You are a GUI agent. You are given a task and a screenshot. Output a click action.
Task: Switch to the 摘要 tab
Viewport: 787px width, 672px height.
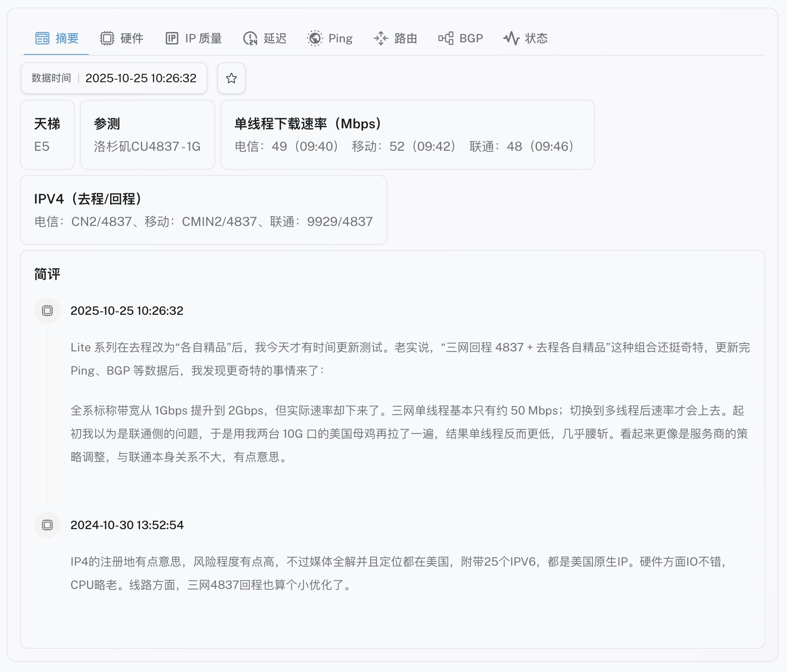click(x=57, y=38)
